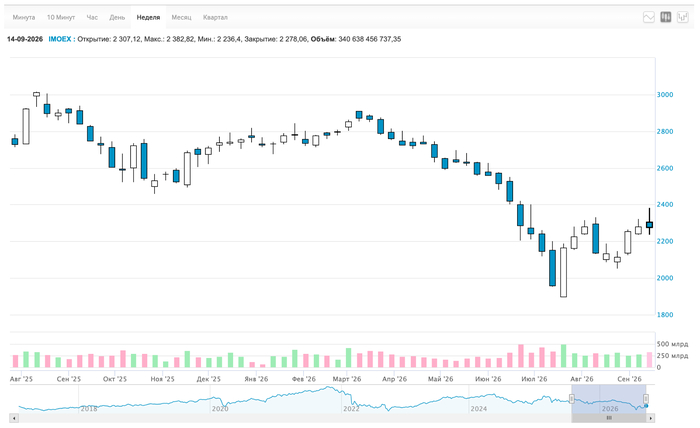Click the IMOEX ticker label
Image resolution: width=700 pixels, height=428 pixels.
click(60, 39)
